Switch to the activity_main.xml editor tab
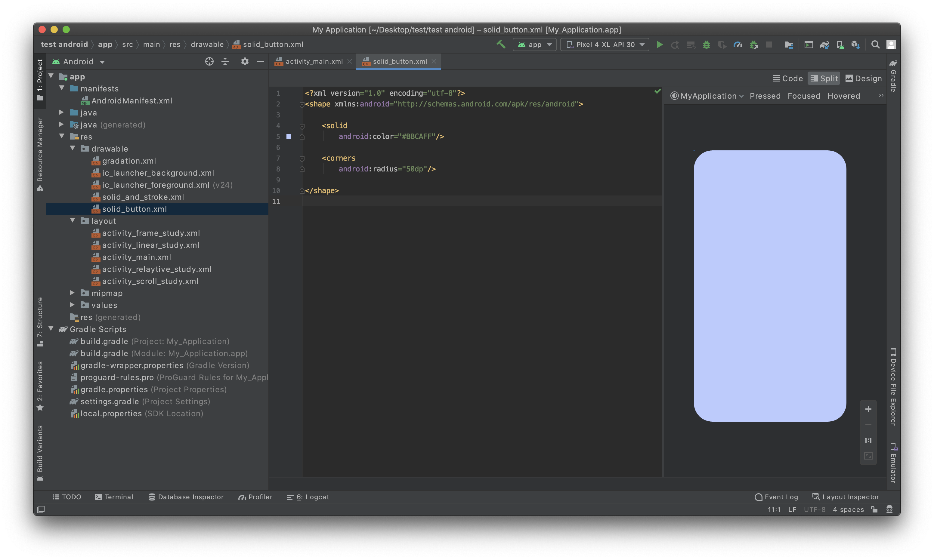The height and width of the screenshot is (560, 934). click(x=313, y=61)
